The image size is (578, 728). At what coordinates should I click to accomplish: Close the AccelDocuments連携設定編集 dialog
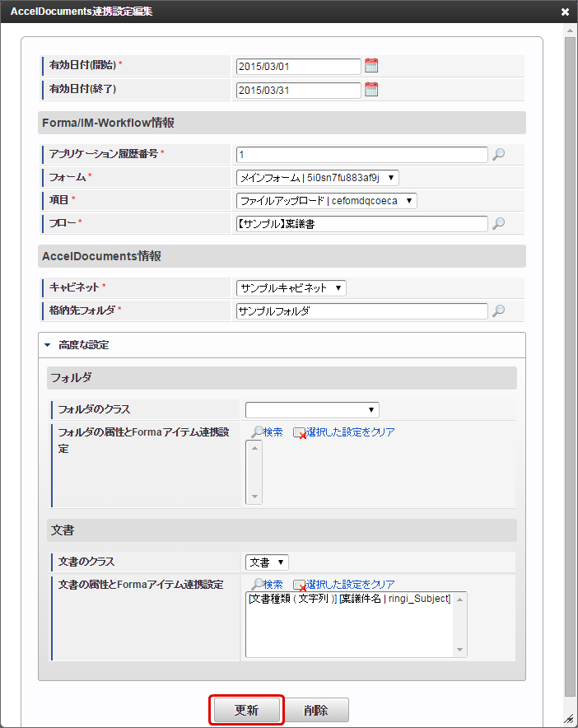565,12
